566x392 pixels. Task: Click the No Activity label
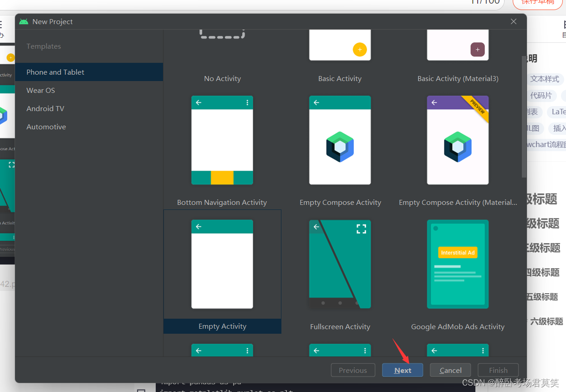click(222, 78)
